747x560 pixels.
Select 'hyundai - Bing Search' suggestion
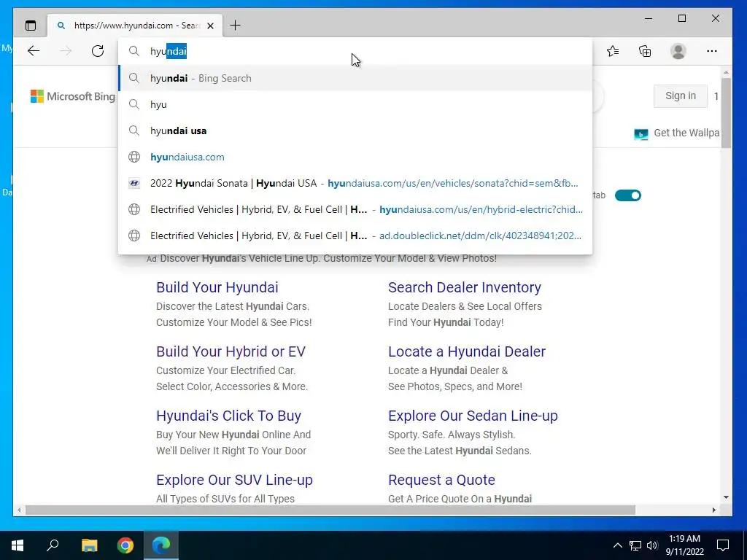(x=355, y=78)
